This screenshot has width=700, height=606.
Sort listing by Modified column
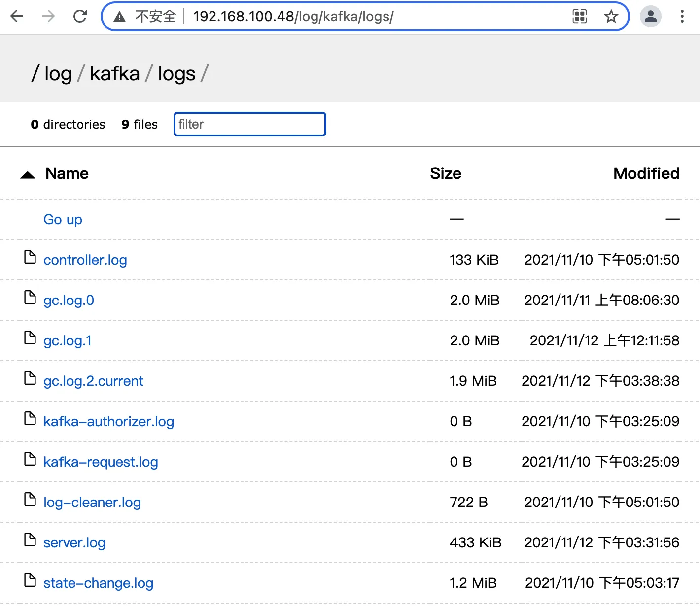click(x=646, y=173)
